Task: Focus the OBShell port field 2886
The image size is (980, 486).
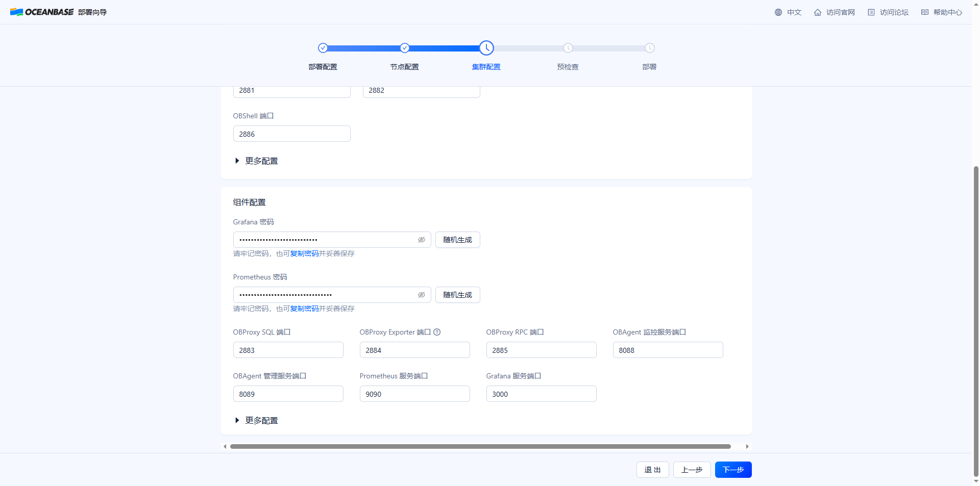Action: tap(292, 134)
